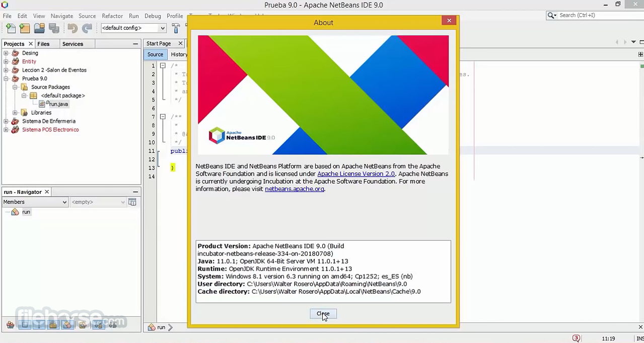The image size is (644, 343).
Task: Click the Open Project folder icon
Action: click(38, 28)
